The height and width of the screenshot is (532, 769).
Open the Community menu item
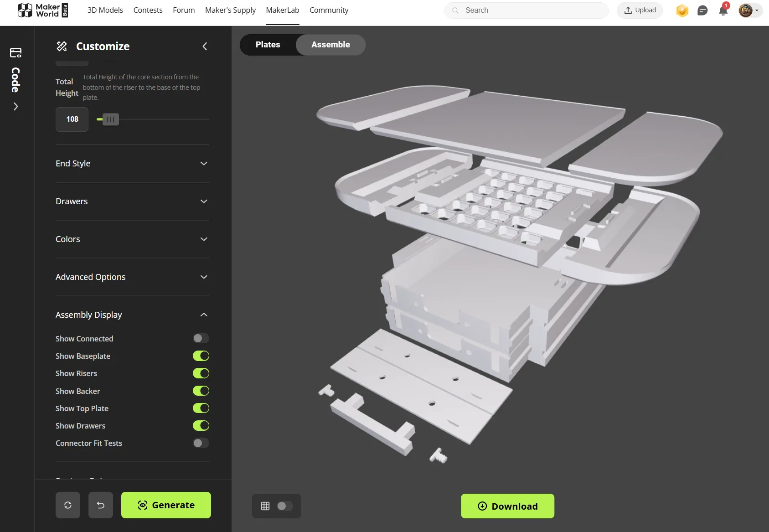[x=329, y=10]
